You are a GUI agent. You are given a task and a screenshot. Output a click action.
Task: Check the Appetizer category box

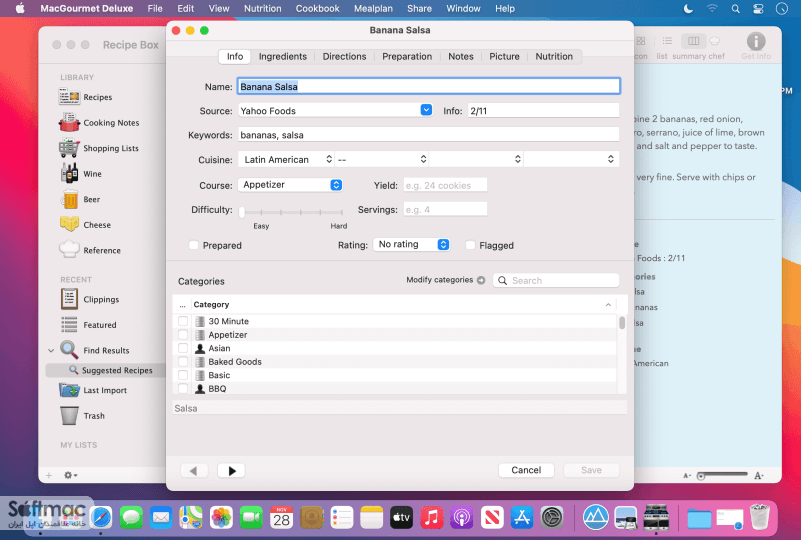[x=183, y=335]
